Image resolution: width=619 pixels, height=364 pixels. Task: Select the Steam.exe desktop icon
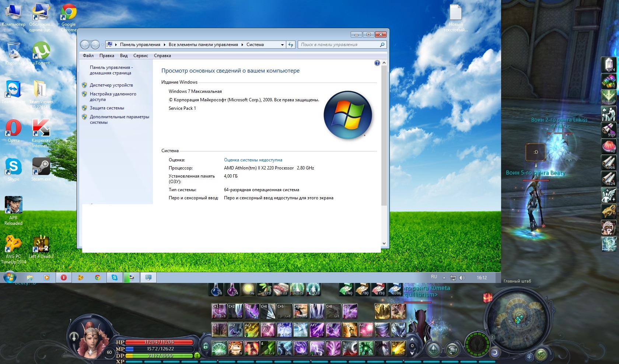click(x=41, y=169)
